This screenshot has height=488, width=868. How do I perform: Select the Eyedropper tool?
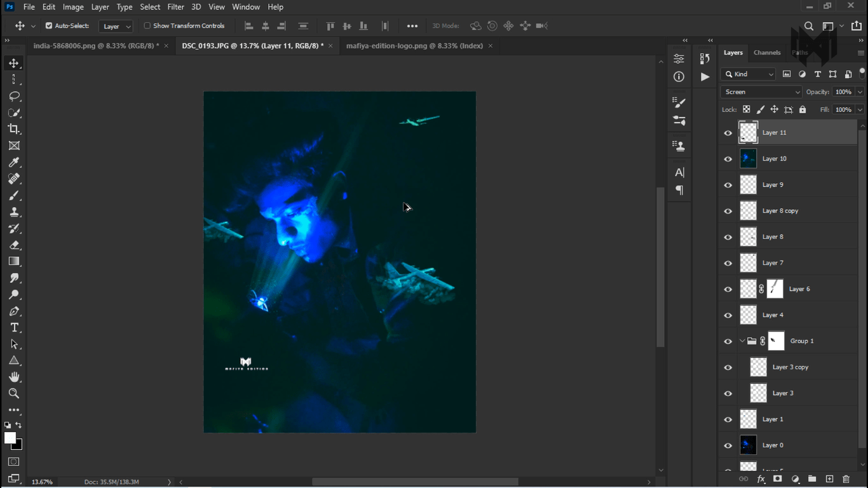(x=14, y=162)
